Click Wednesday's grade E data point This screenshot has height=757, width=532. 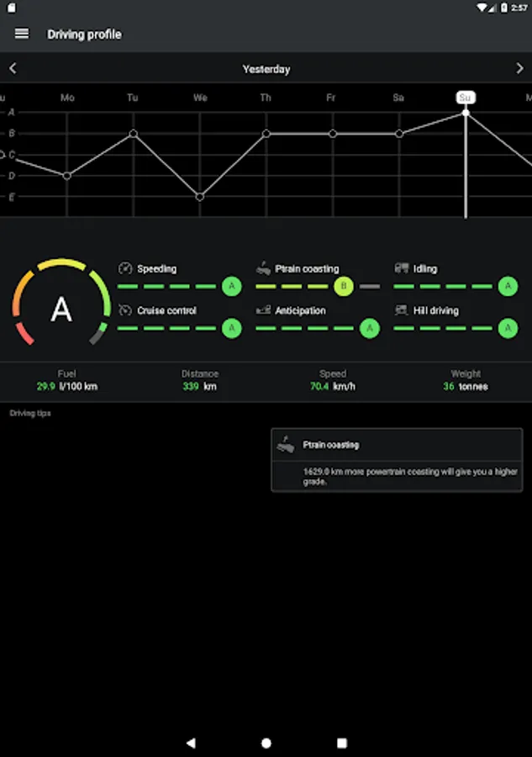tap(200, 197)
